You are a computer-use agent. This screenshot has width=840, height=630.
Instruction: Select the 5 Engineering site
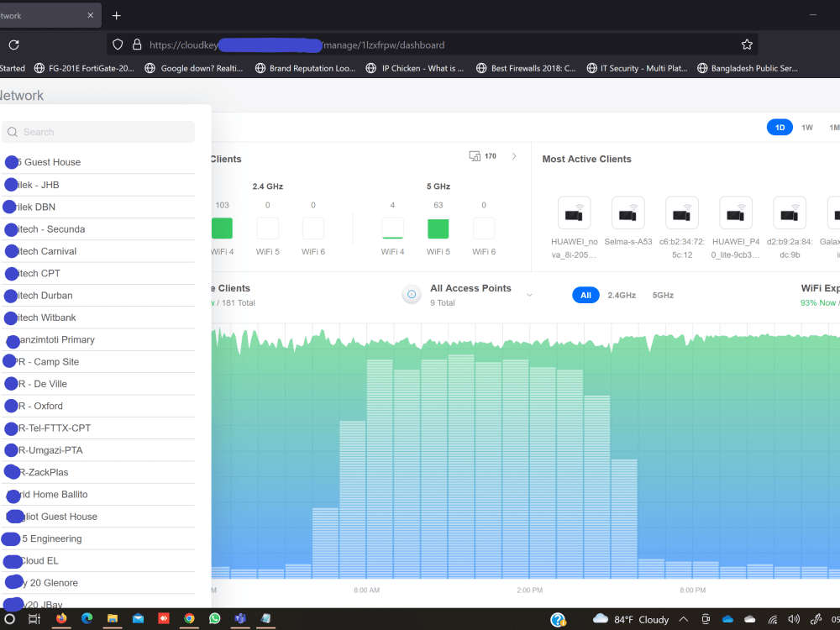[98, 538]
